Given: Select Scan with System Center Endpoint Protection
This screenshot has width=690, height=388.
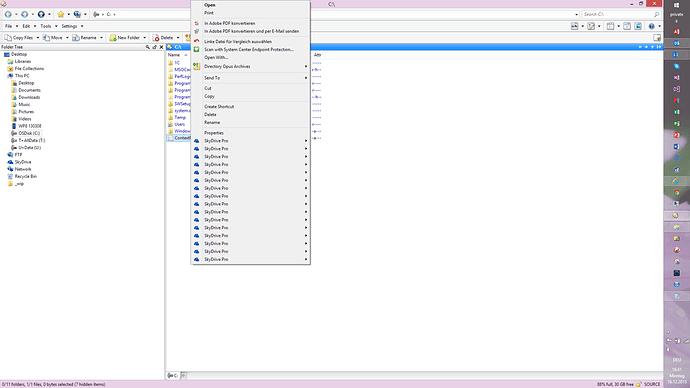Looking at the screenshot, I should [250, 50].
